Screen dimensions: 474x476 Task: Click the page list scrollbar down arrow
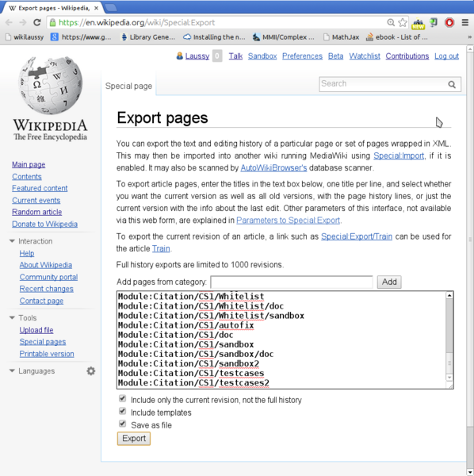pyautogui.click(x=449, y=378)
